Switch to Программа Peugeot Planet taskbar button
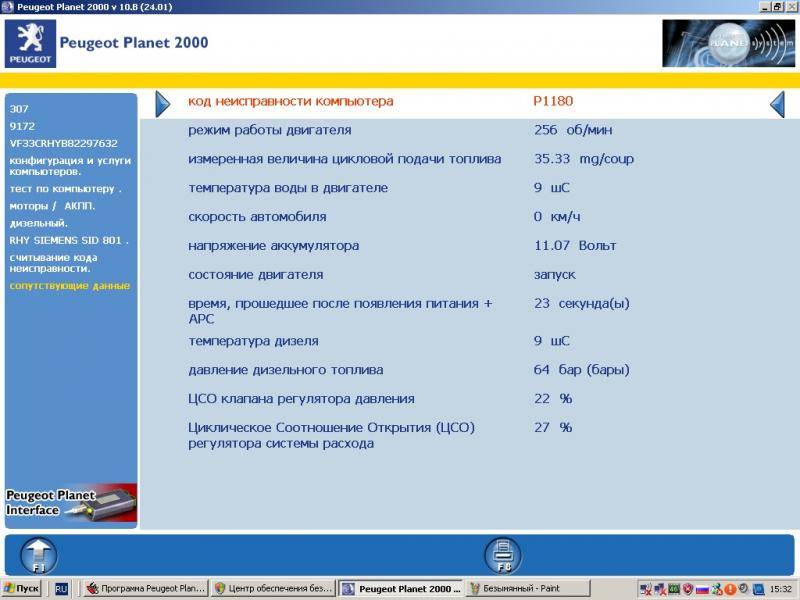The image size is (800, 600). click(144, 589)
